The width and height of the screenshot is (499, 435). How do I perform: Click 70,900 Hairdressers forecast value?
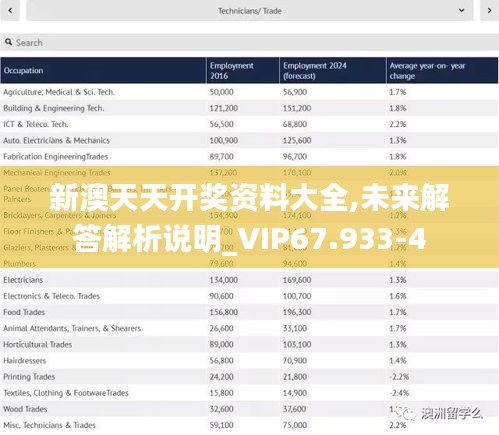(x=295, y=361)
